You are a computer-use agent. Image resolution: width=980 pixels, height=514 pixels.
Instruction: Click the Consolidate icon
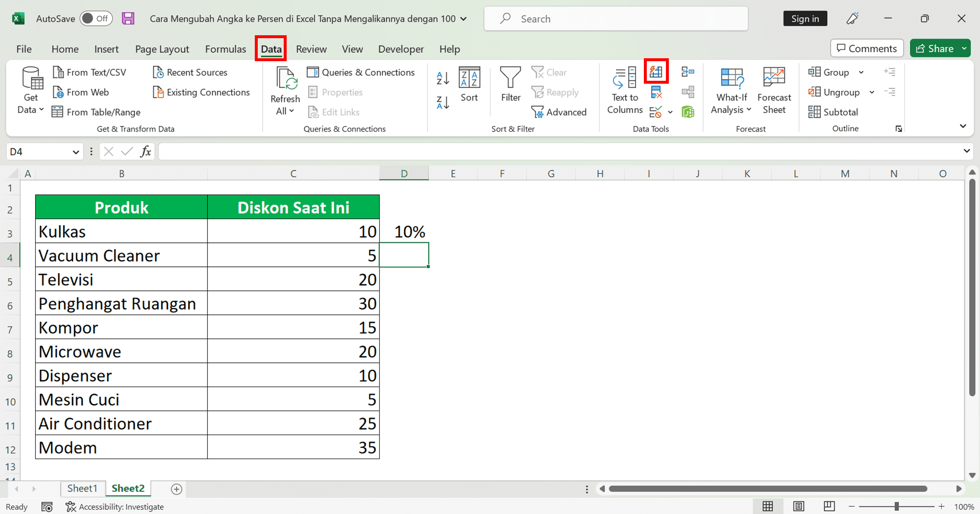[688, 72]
